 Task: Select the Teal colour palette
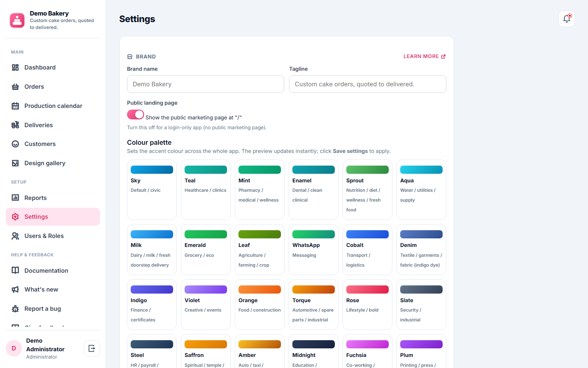tap(206, 190)
